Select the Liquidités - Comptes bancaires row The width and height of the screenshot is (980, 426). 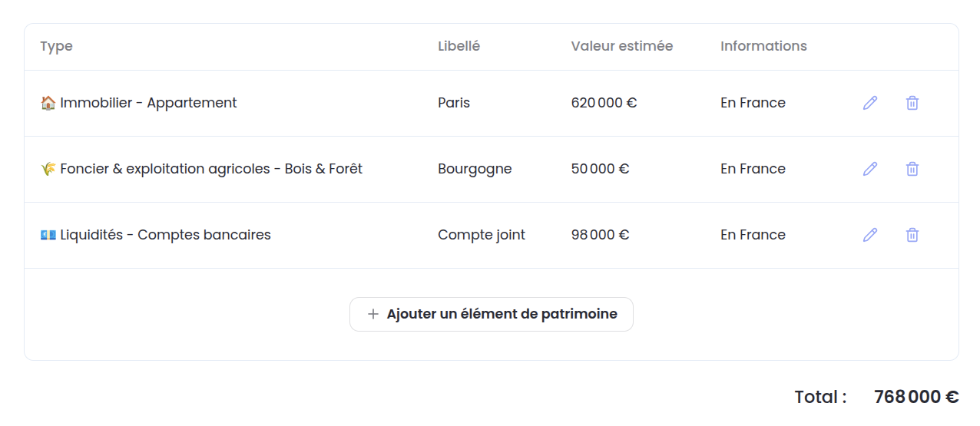coord(165,235)
